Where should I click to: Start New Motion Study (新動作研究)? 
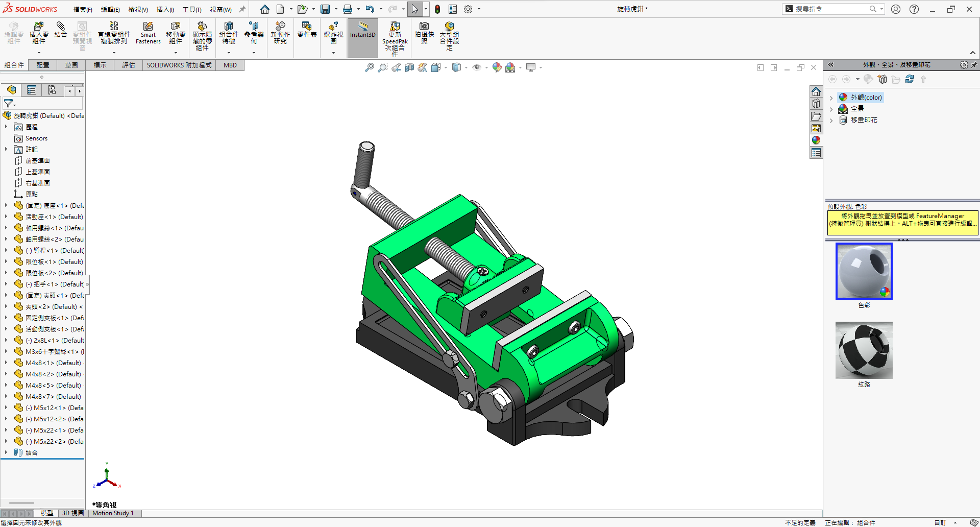click(280, 34)
